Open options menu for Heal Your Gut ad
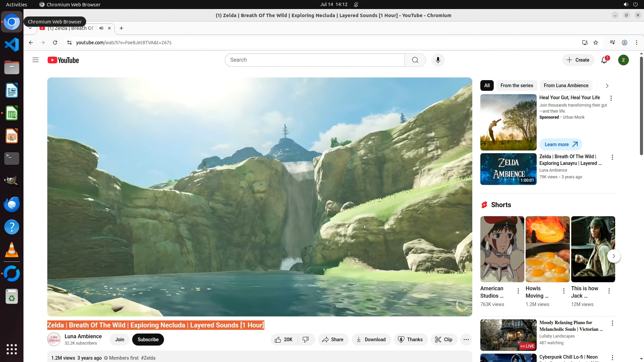Image resolution: width=644 pixels, height=362 pixels. tap(611, 98)
